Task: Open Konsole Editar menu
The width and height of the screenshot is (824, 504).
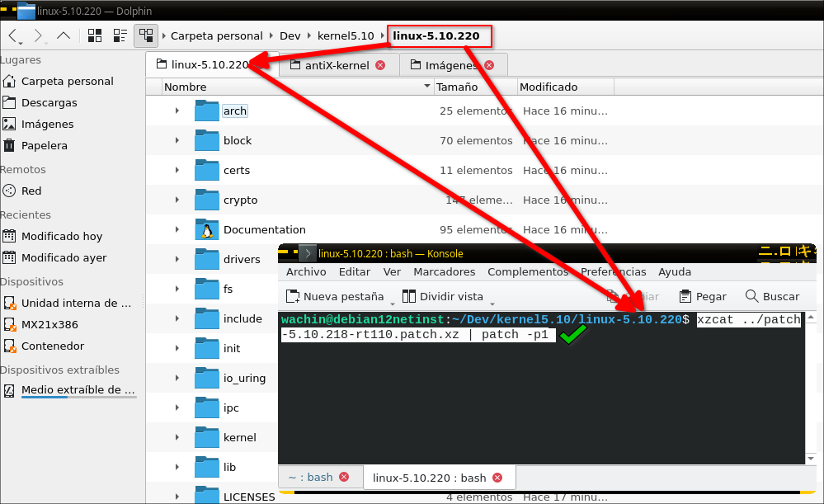Action: [x=354, y=271]
